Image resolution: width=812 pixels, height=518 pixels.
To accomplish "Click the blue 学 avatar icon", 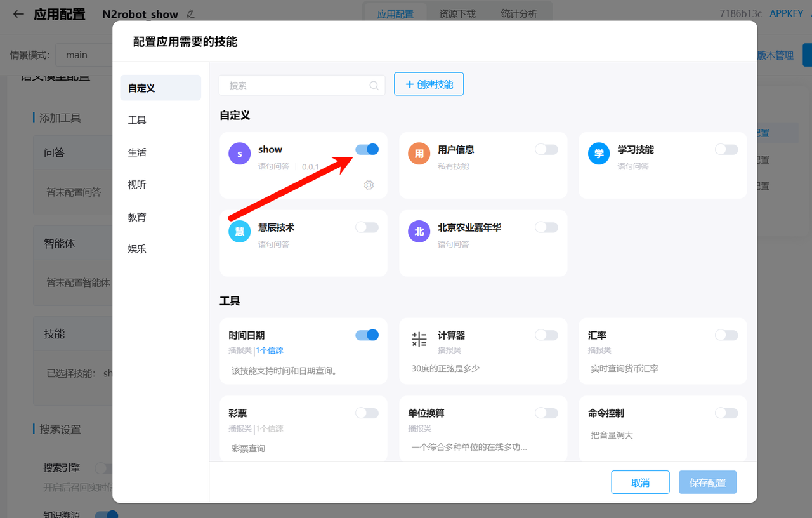I will pos(599,154).
